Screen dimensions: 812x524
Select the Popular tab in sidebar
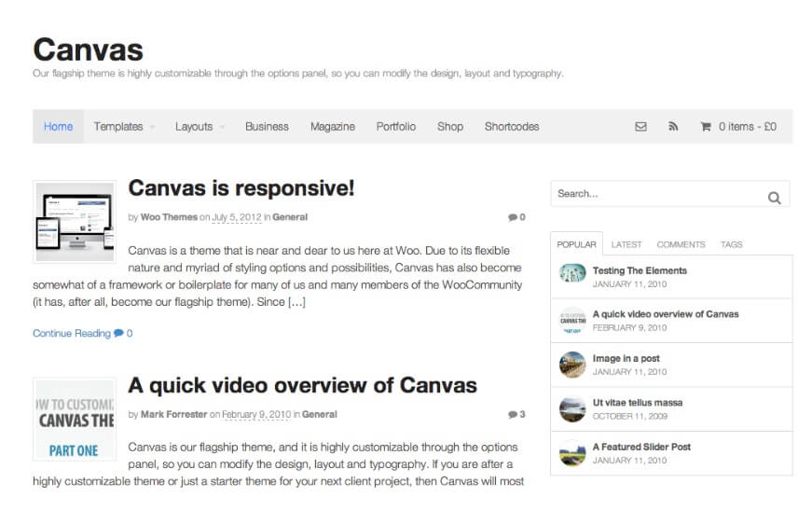tap(576, 244)
